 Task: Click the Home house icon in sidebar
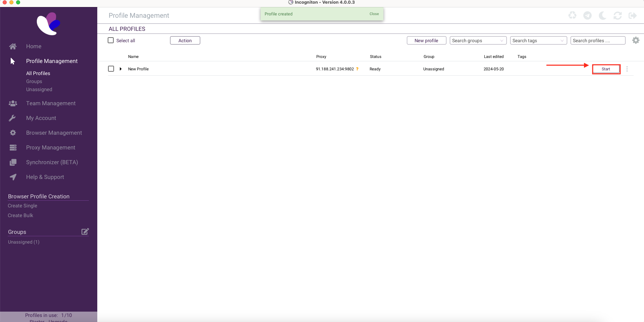click(x=13, y=46)
